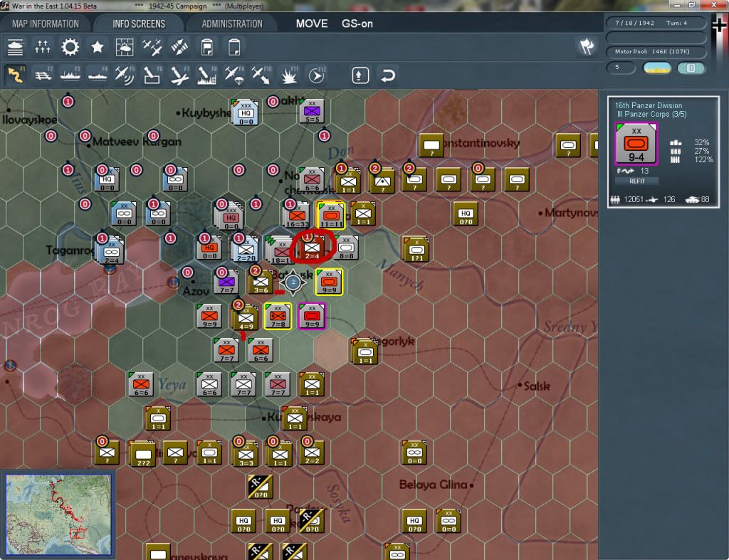Viewport: 729px width, 560px height.
Task: Click the minimap overview in corner
Action: (x=58, y=514)
